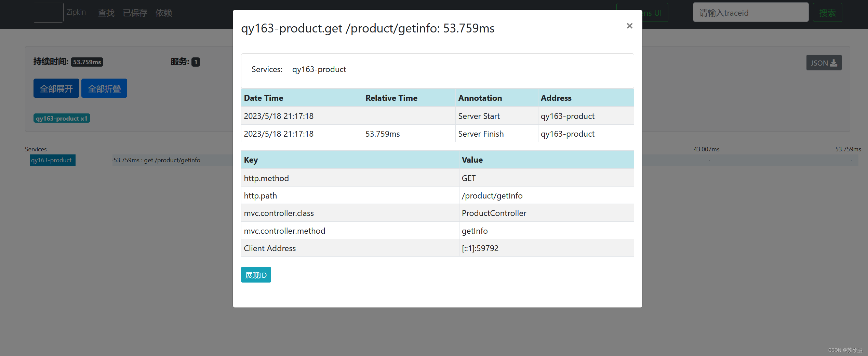The width and height of the screenshot is (868, 356).
Task: Click the Value column header
Action: point(546,160)
